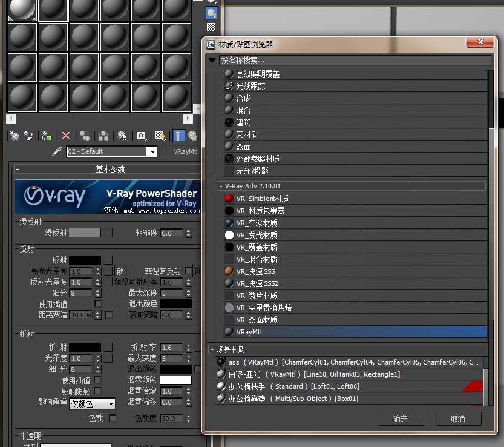Toggle Show Map in Viewport icon
The width and height of the screenshot is (504, 447).
160,136
